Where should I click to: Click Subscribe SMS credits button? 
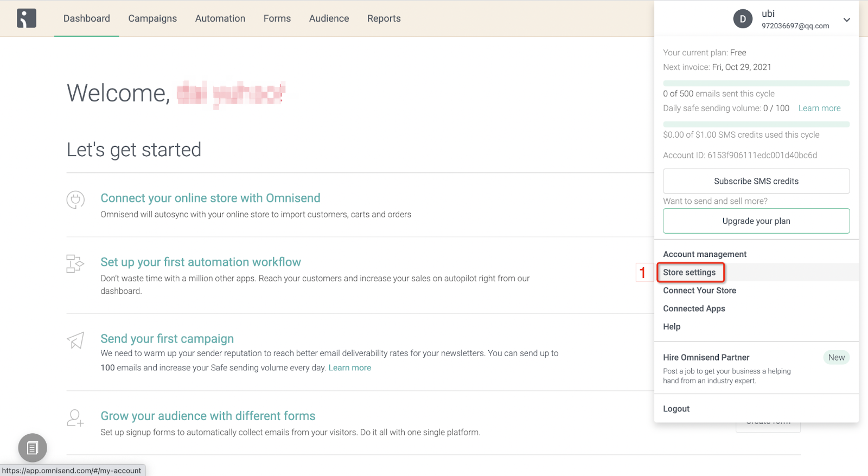[x=756, y=181]
